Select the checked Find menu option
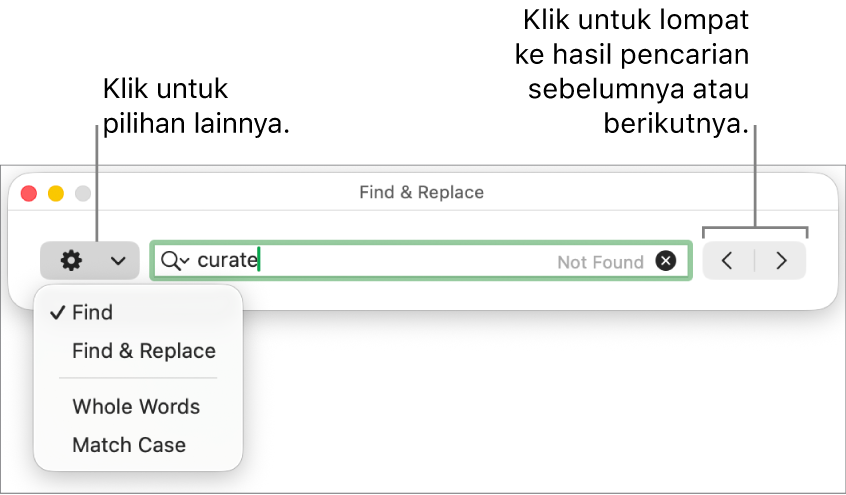 [92, 313]
